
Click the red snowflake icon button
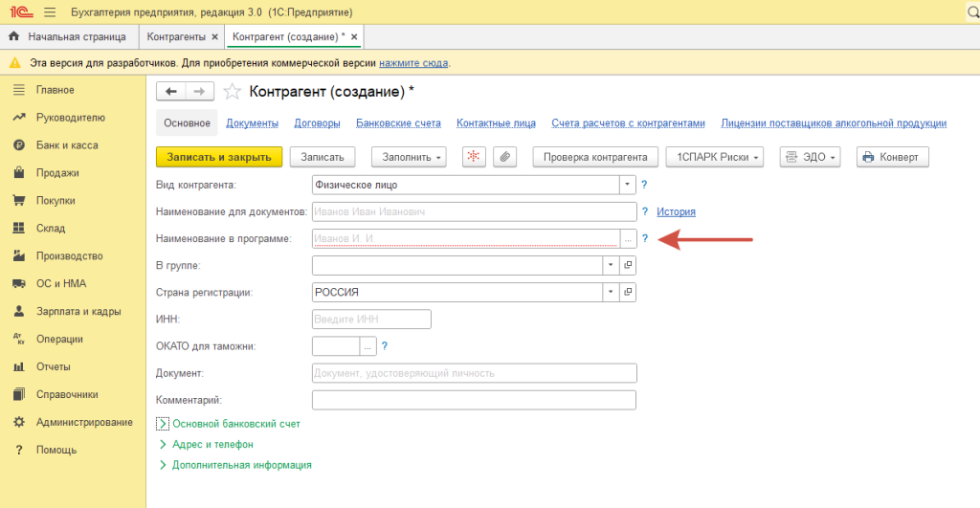475,157
